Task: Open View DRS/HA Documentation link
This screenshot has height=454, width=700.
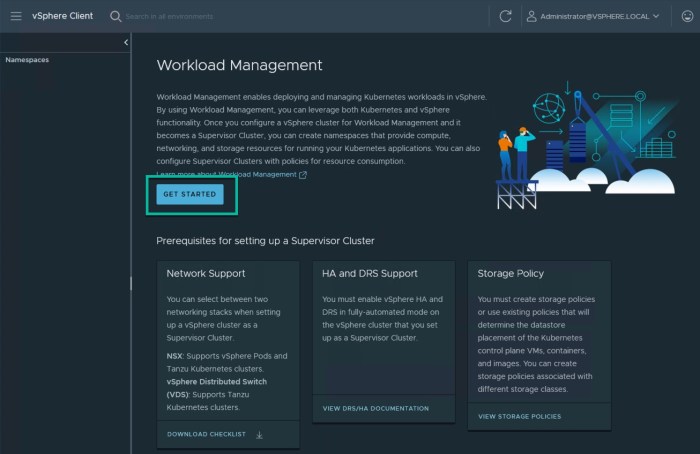Action: (x=375, y=408)
